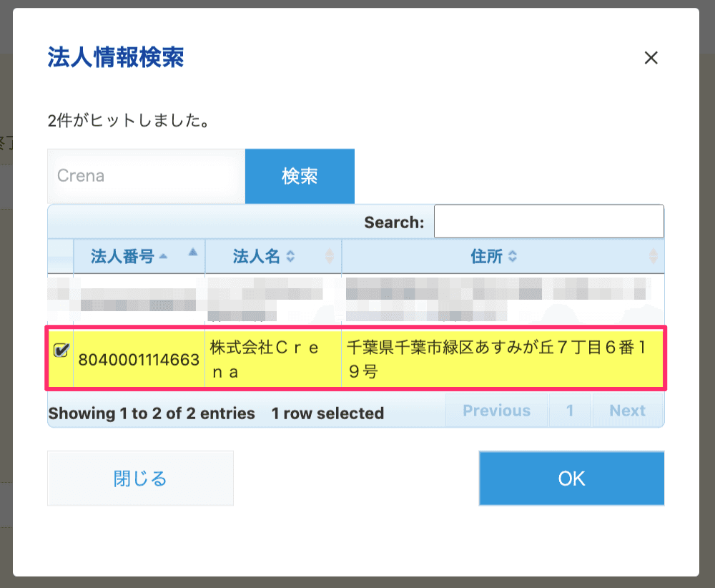Click the Crena search text field

(147, 176)
